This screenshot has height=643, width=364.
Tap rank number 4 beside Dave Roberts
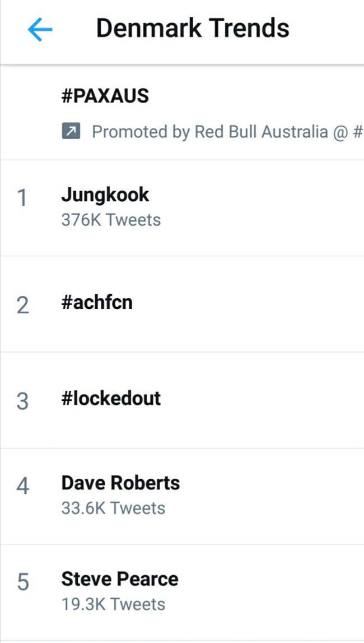click(23, 487)
